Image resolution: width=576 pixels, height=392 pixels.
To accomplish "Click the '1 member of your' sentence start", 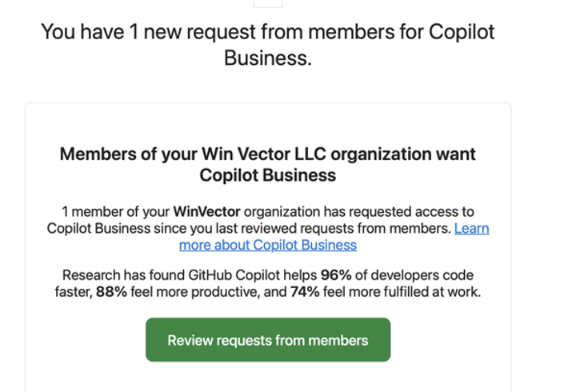I will coord(115,212).
